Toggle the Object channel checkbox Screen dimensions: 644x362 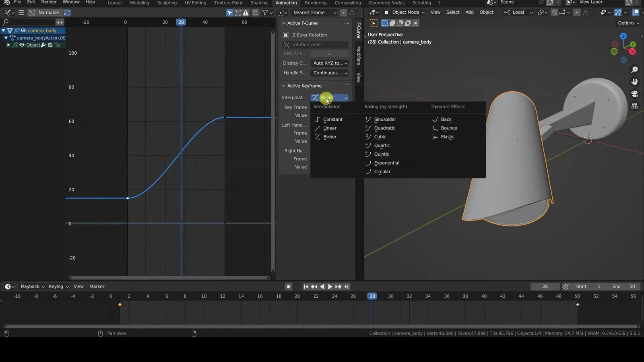[x=50, y=45]
